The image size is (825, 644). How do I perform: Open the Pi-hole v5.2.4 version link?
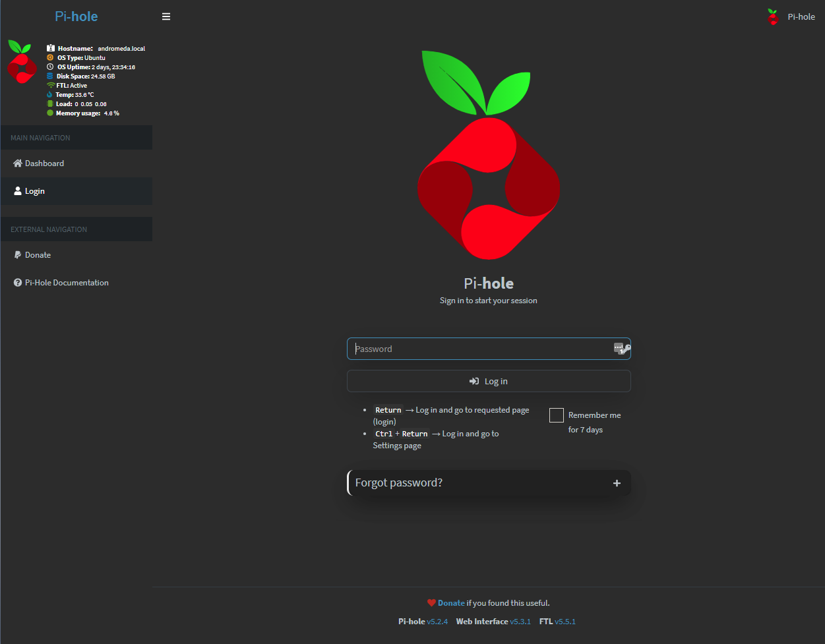pos(437,622)
